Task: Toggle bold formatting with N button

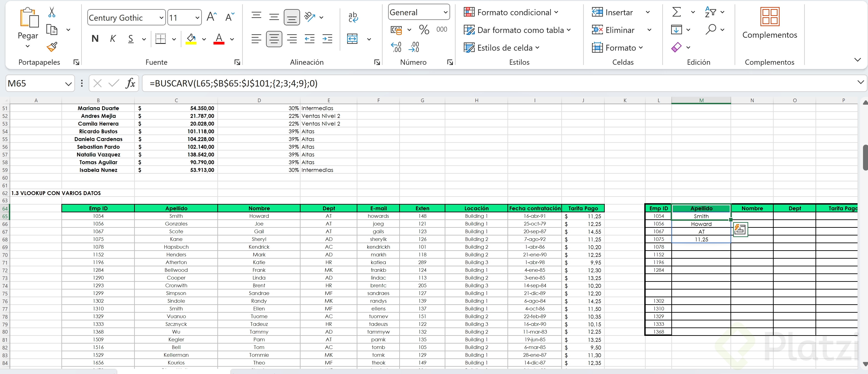Action: click(95, 39)
